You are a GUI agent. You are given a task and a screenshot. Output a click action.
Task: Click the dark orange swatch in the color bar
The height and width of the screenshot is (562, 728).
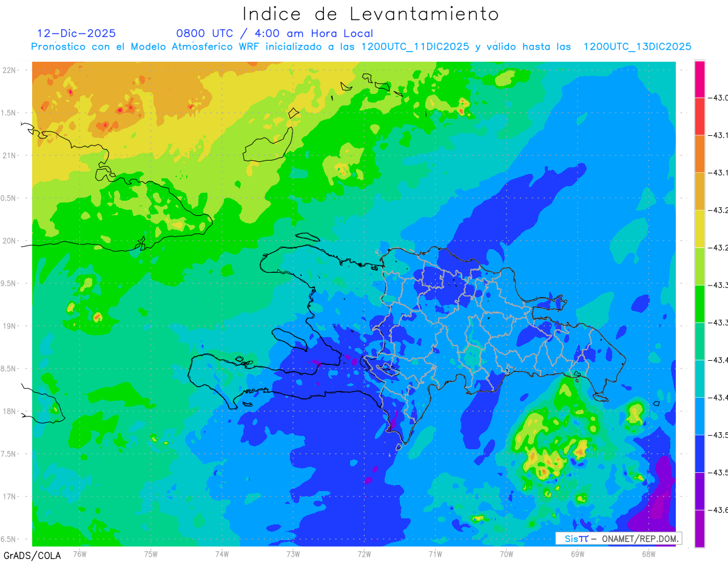click(x=699, y=154)
